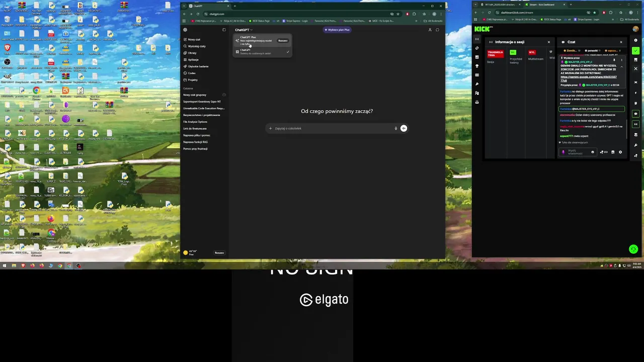Open Kick chat settings gear icon
644x362 pixels.
coord(620,152)
